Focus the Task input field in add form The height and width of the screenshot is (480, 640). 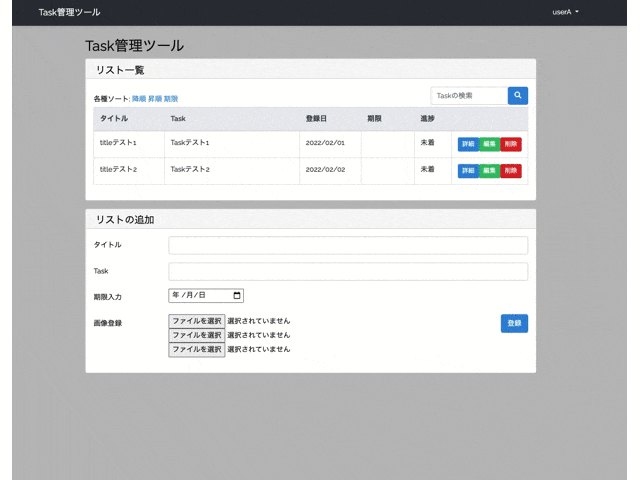click(348, 271)
